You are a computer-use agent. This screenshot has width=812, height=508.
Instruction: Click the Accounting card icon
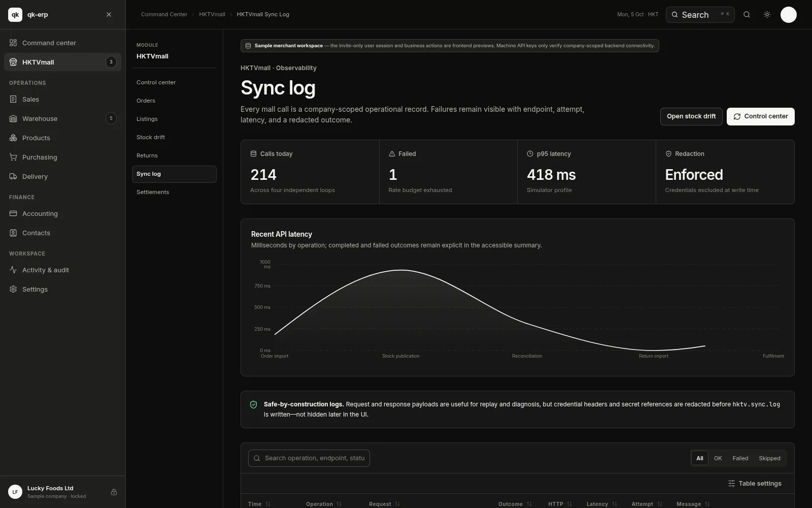[13, 213]
